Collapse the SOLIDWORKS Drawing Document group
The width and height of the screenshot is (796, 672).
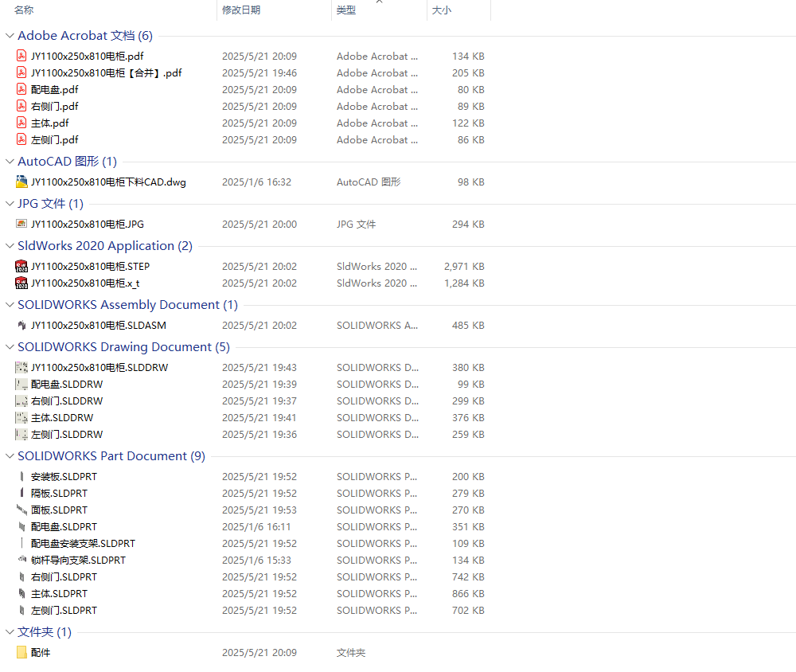coord(9,347)
